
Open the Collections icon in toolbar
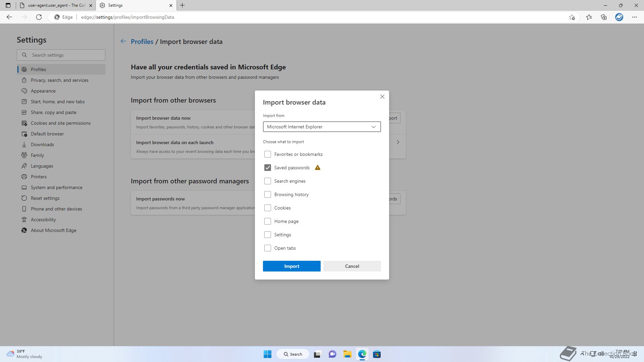pyautogui.click(x=604, y=17)
